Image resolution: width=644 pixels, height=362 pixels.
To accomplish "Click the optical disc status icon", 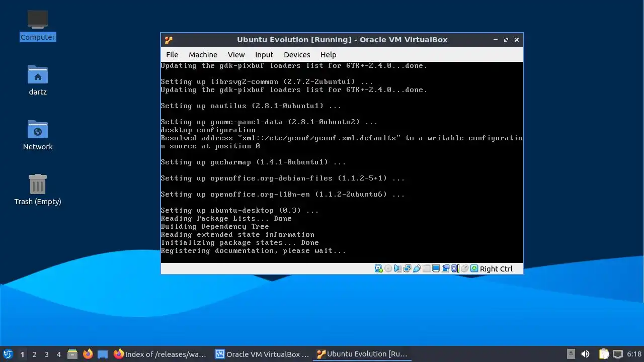I will tap(388, 268).
